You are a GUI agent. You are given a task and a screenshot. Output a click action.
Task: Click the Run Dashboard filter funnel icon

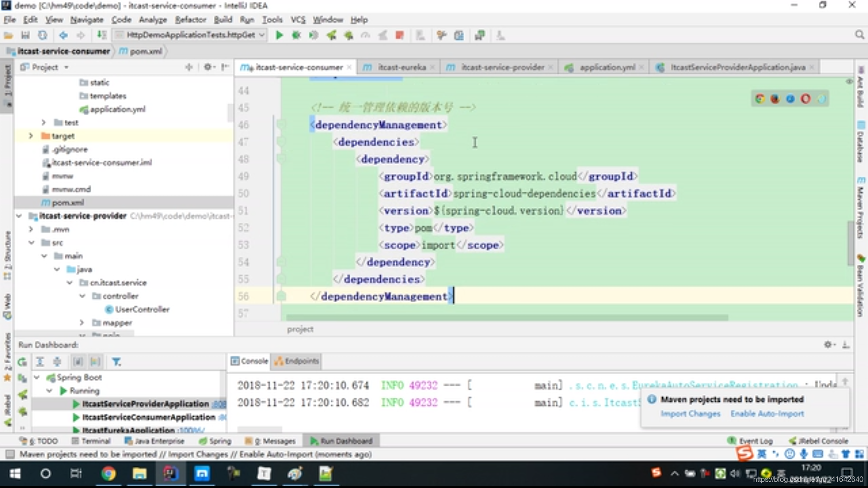coord(116,361)
